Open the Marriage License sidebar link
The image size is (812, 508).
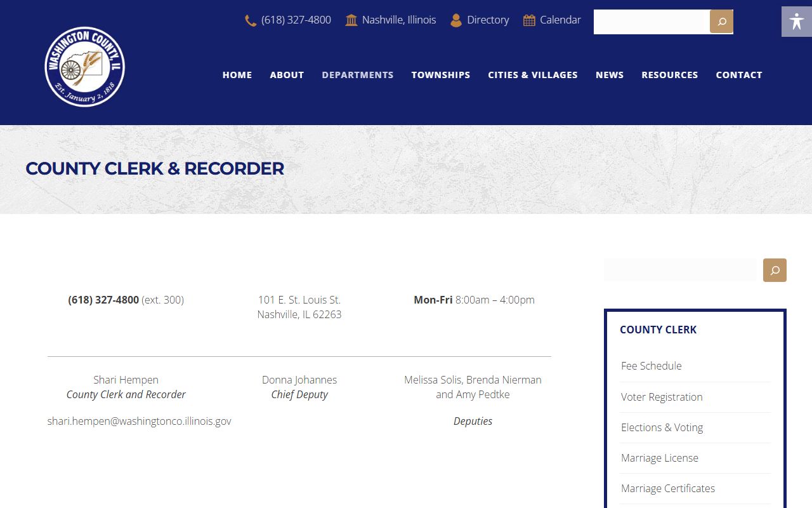click(660, 458)
